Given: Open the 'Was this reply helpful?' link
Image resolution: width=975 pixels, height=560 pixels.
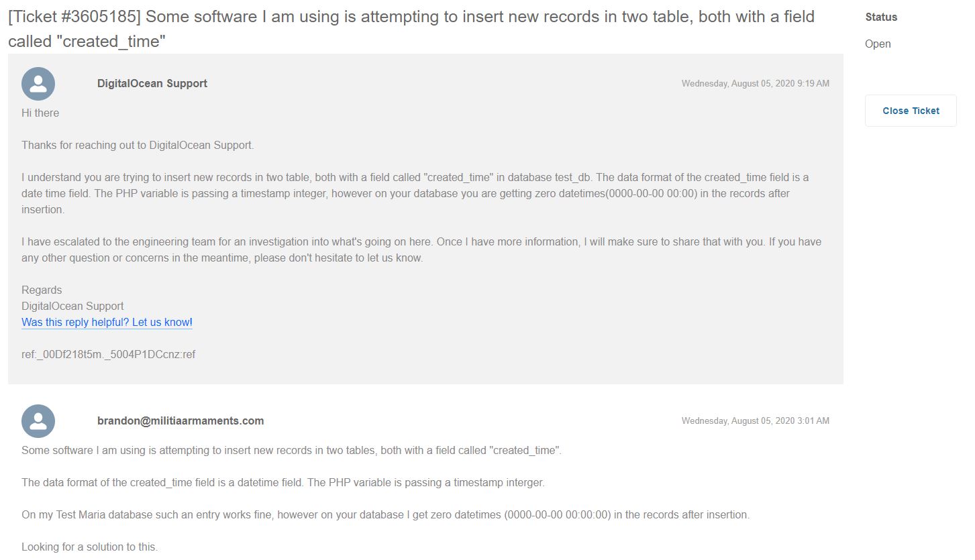Looking at the screenshot, I should [107, 323].
